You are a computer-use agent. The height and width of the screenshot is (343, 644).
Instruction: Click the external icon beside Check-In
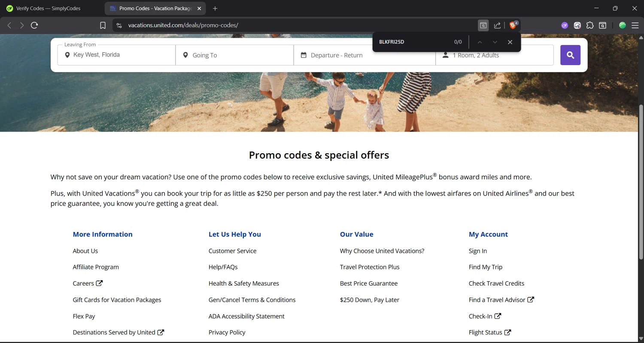click(498, 316)
